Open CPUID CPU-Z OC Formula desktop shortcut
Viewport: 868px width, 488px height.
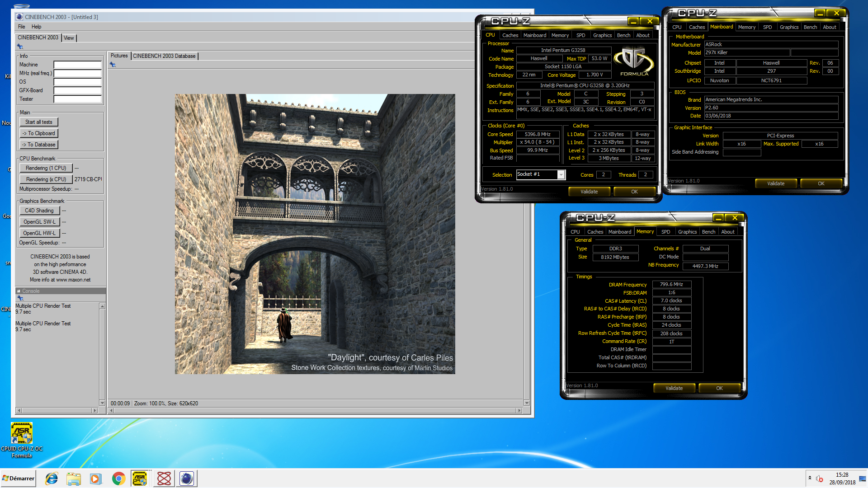(22, 440)
